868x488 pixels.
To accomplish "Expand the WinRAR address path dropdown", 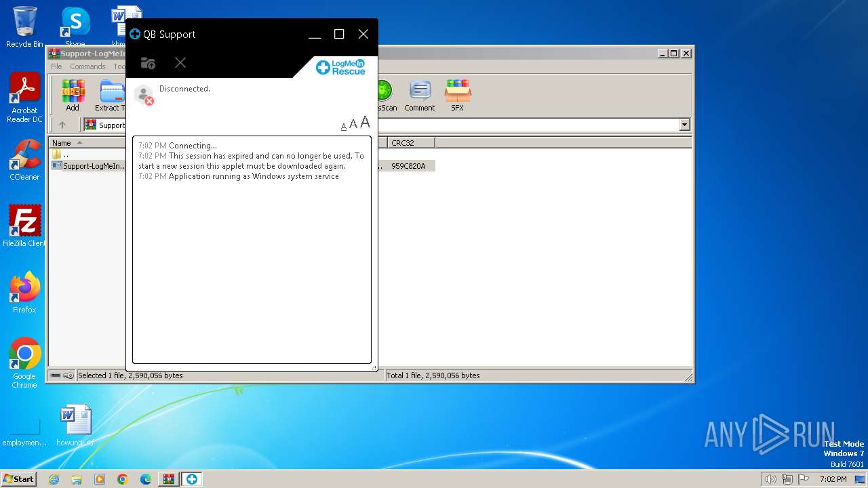I will (684, 125).
